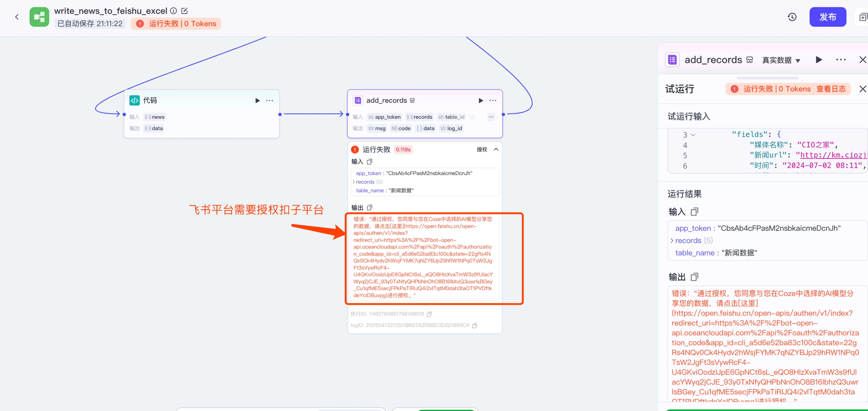This screenshot has width=868, height=411.
Task: Copy the node 输出 error text
Action: (370, 207)
